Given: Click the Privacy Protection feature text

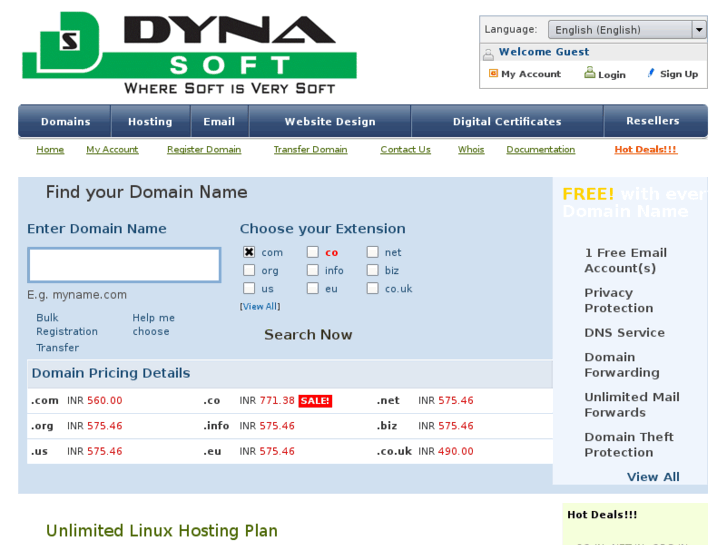Looking at the screenshot, I should tap(619, 301).
